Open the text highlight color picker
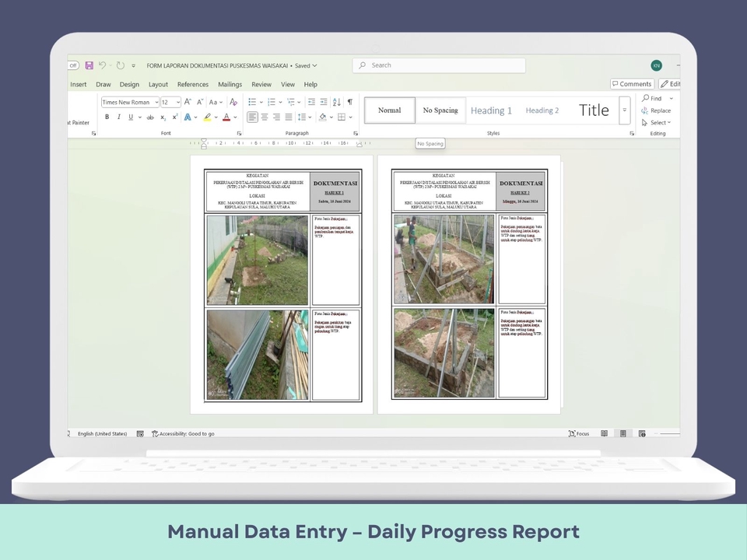 216,117
